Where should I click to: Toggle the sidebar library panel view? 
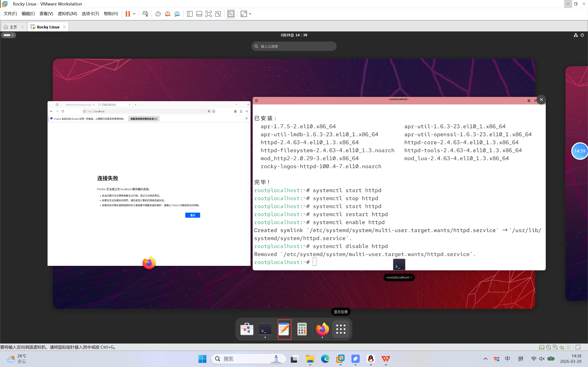coord(190,14)
